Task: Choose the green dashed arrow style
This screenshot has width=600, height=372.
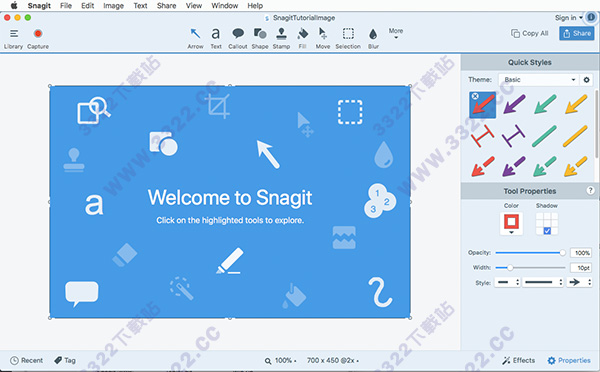Action: pyautogui.click(x=545, y=166)
